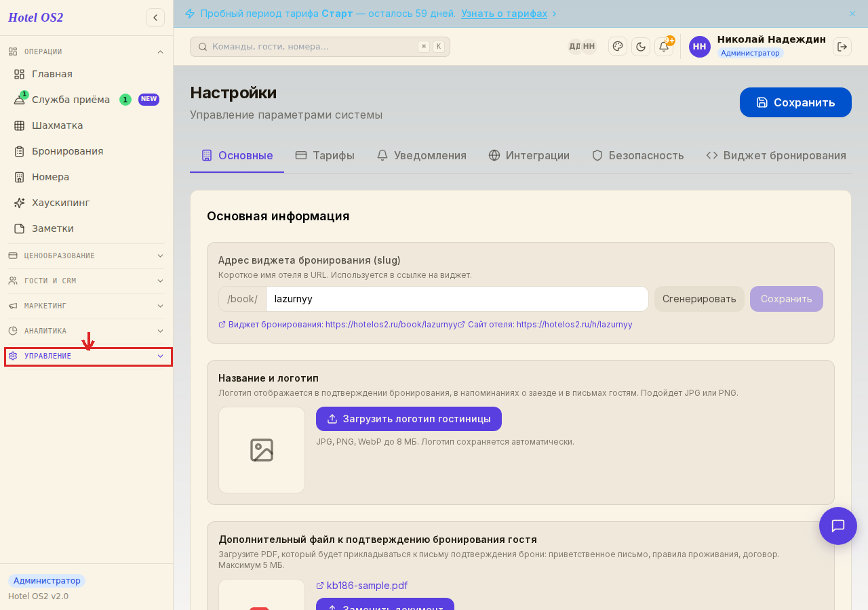Focus the command search field
Screen dimensions: 868x610
point(320,47)
